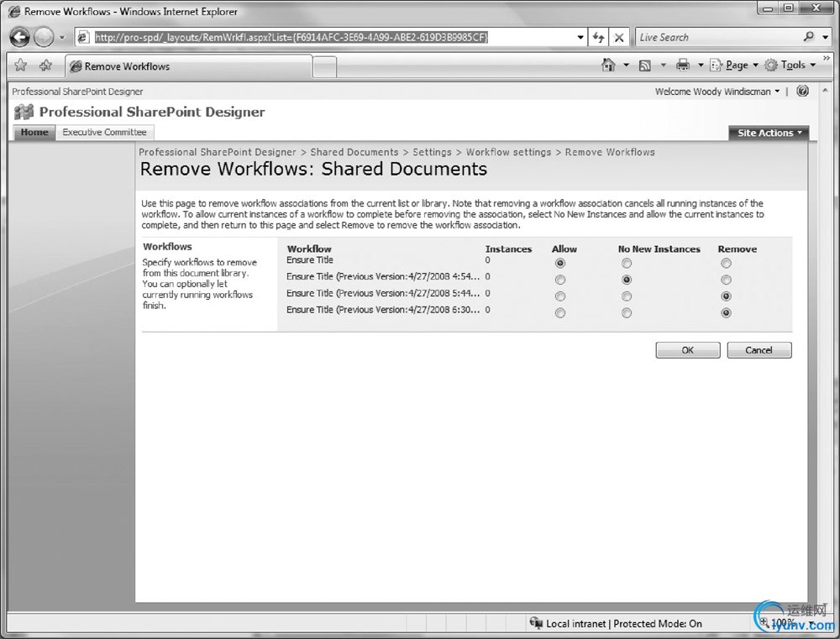Switch to the Home navigation tab
The width and height of the screenshot is (840, 639).
click(x=34, y=133)
